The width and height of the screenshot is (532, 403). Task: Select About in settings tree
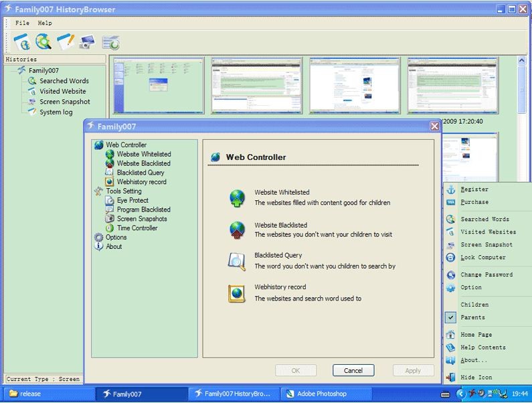pyautogui.click(x=114, y=246)
